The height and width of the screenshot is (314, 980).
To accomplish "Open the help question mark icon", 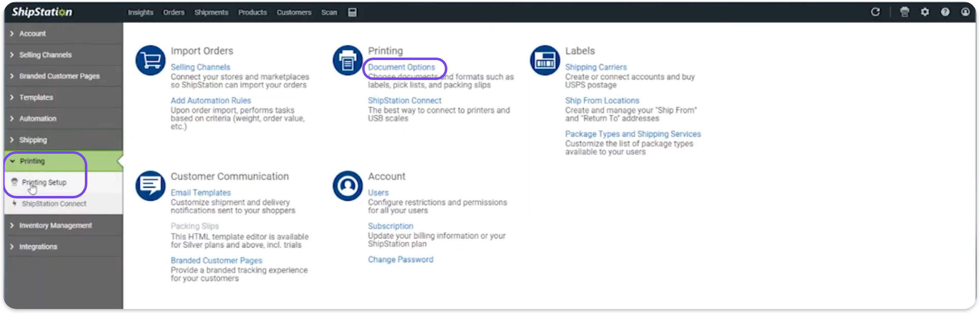I will [945, 12].
